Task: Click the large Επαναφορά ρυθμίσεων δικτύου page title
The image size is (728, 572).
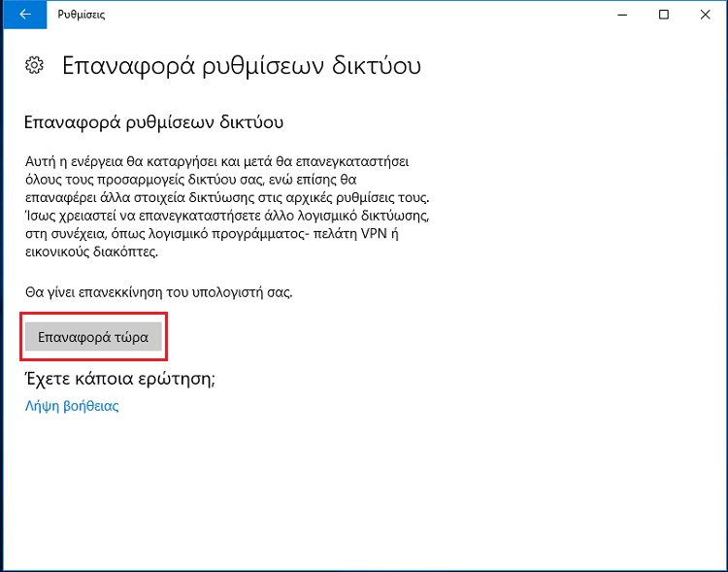Action: 242,65
